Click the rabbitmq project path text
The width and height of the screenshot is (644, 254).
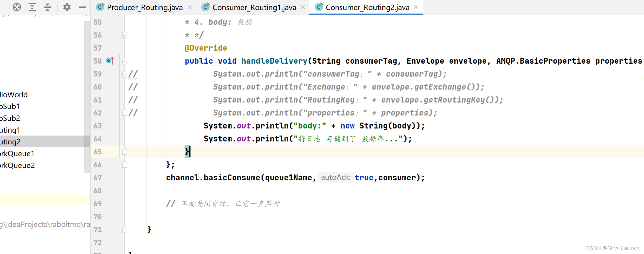tap(45, 224)
